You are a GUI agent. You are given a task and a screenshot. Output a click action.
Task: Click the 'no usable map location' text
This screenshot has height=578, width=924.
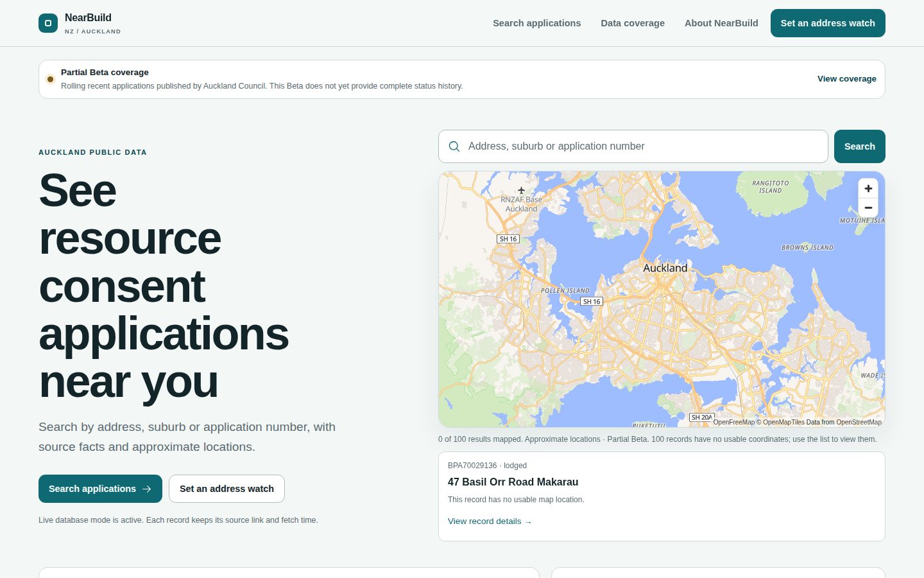[516, 500]
